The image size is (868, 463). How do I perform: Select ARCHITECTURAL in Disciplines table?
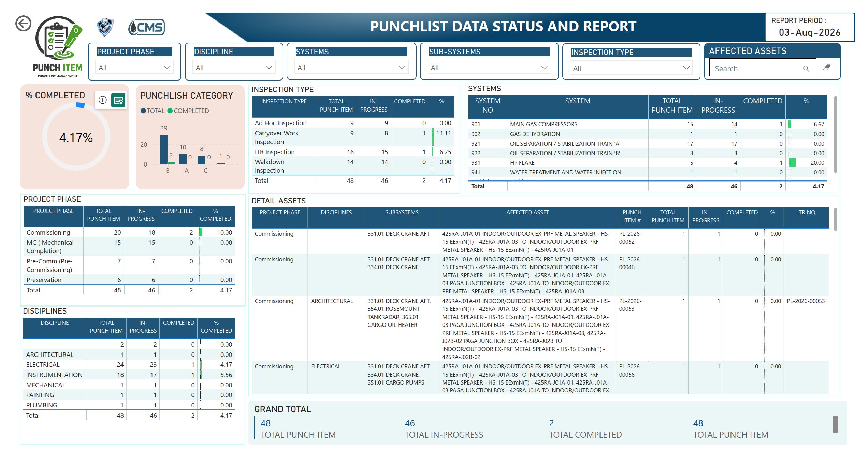(x=129, y=355)
